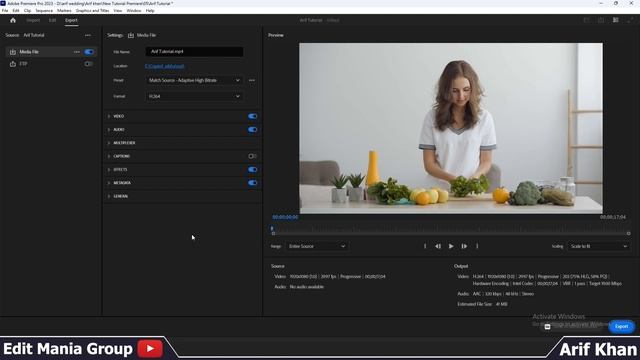The image size is (640, 360).
Task: Open Media File destination options ellipsis
Action: pyautogui.click(x=77, y=52)
